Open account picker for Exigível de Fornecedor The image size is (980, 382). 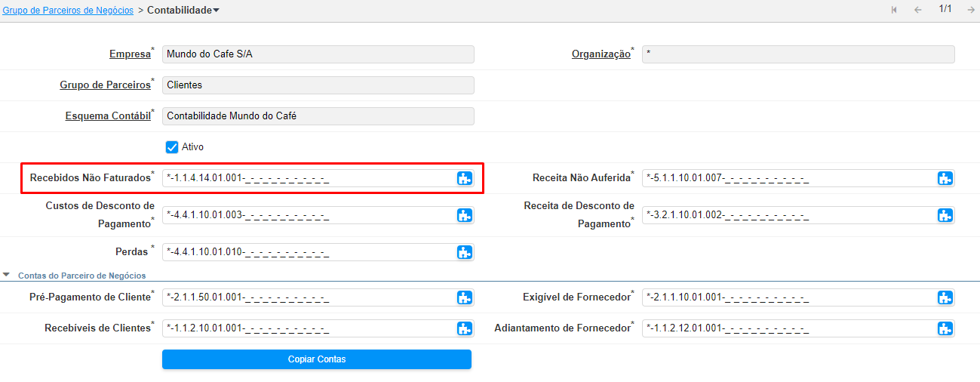point(945,297)
